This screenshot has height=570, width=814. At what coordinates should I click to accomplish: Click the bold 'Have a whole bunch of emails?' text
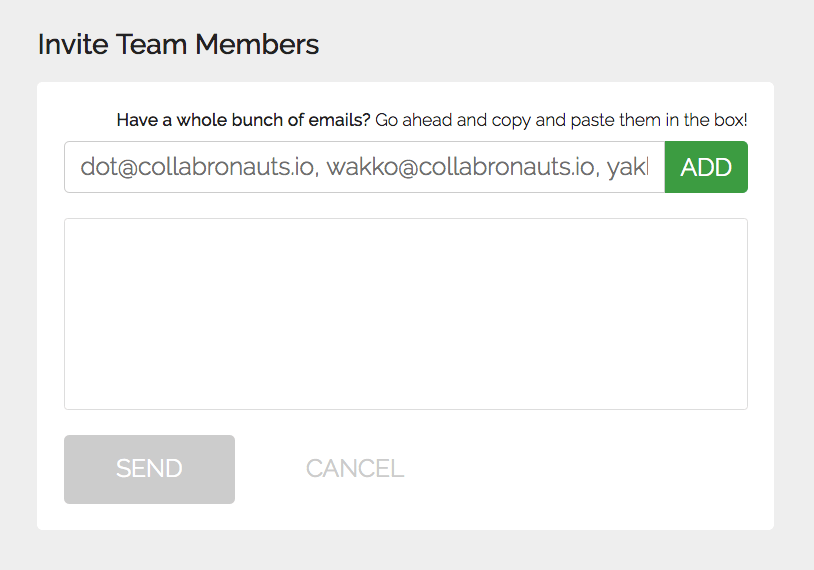(243, 120)
